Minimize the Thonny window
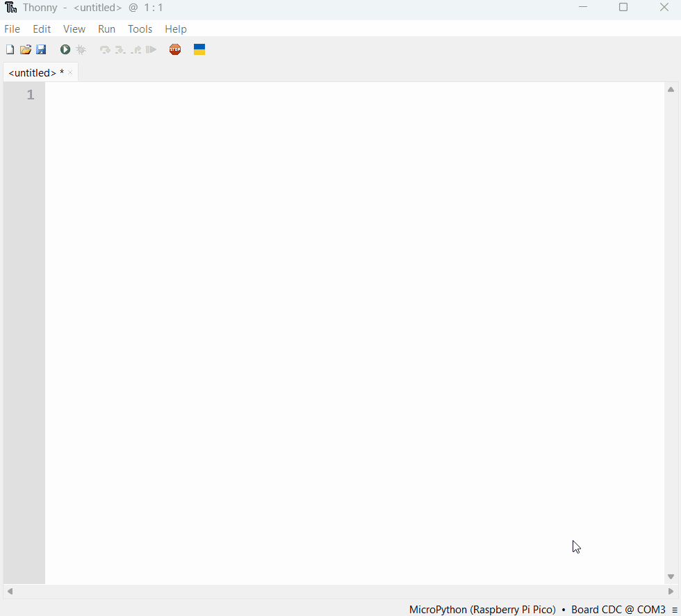This screenshot has height=616, width=681. coord(583,8)
